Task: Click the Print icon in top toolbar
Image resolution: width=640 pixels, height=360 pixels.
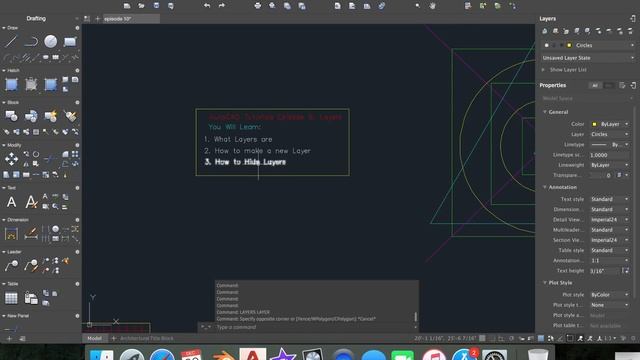Action: (258, 6)
